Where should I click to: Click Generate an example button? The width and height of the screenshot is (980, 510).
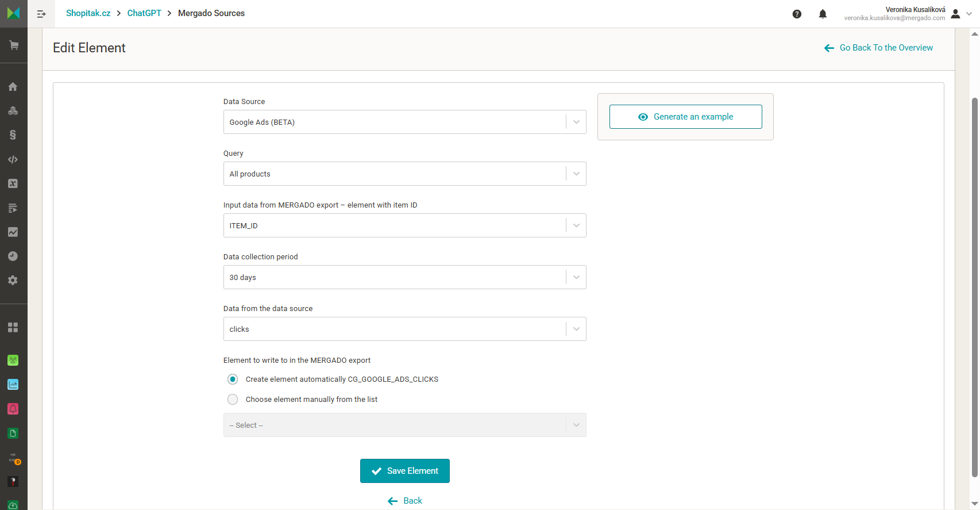(685, 117)
